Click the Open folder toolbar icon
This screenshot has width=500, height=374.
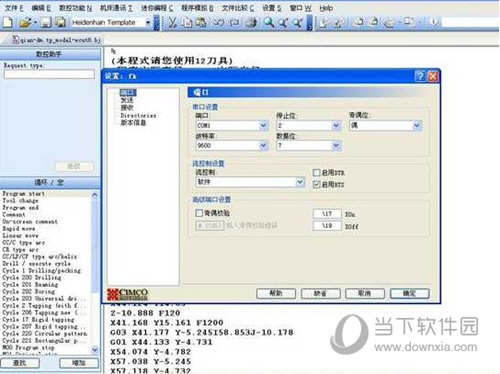point(25,22)
